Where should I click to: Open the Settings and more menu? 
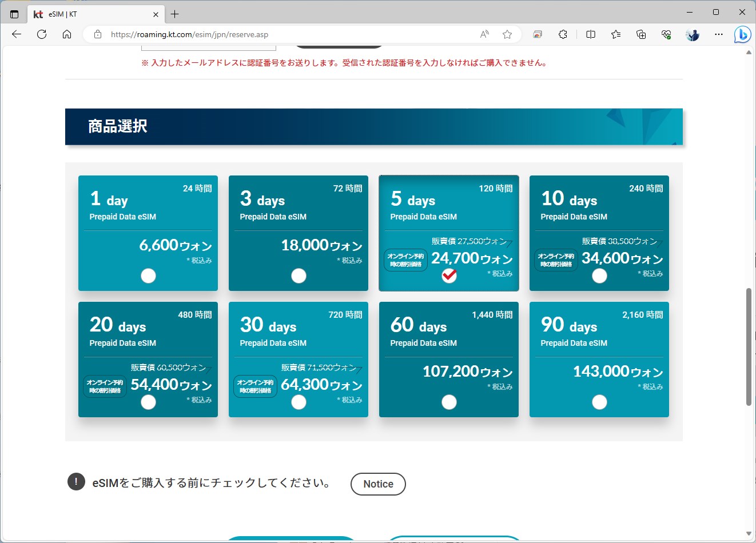(x=718, y=34)
